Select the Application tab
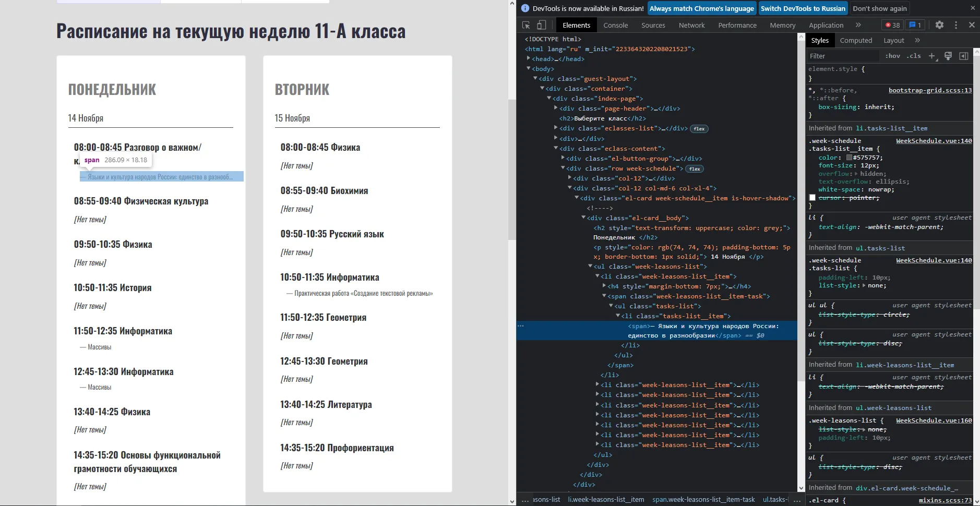The width and height of the screenshot is (980, 506). (826, 25)
